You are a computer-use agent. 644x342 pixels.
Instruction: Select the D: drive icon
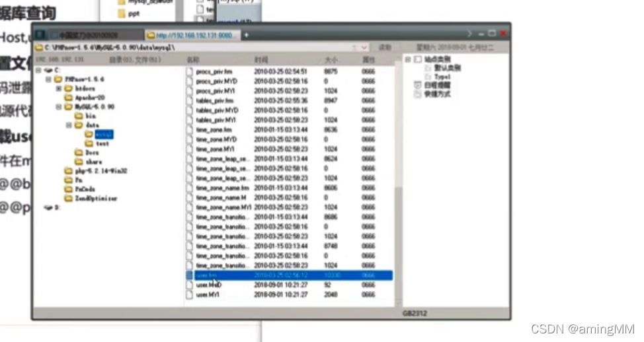coord(48,207)
